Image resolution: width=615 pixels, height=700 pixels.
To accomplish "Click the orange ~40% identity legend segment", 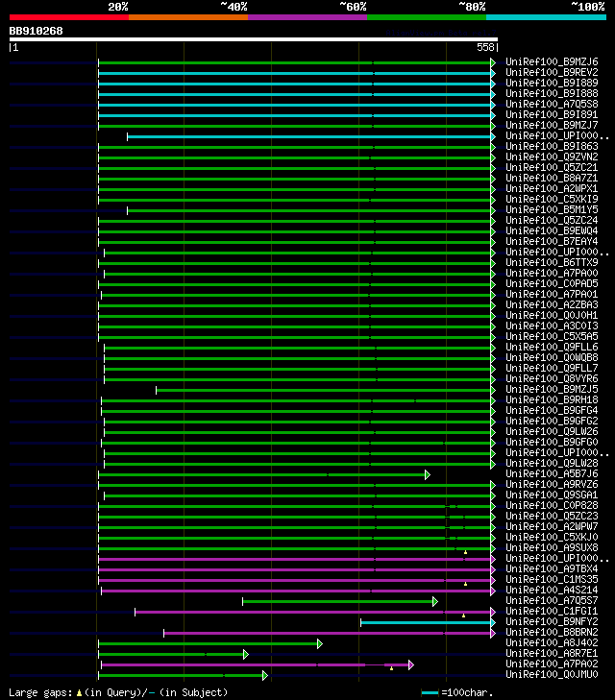I will [188, 17].
